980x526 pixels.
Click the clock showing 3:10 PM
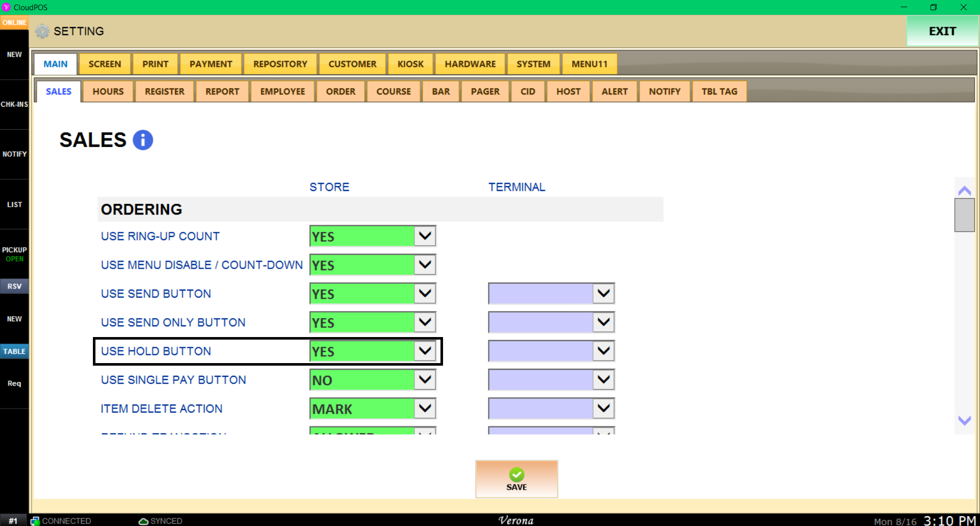click(949, 520)
